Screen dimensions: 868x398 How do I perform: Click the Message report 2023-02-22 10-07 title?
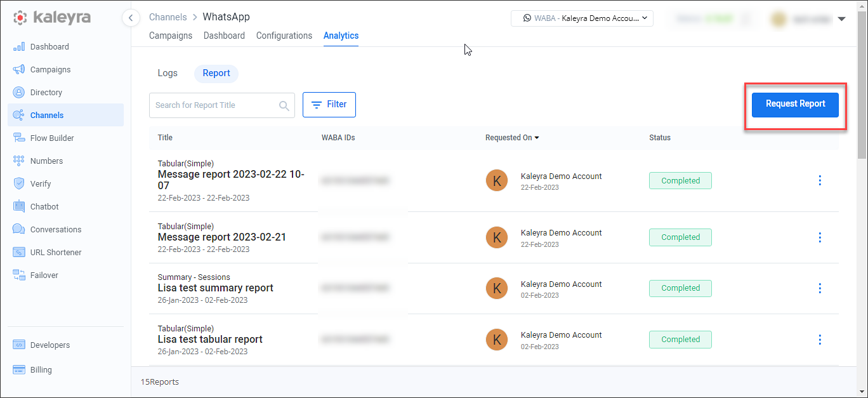pos(231,180)
